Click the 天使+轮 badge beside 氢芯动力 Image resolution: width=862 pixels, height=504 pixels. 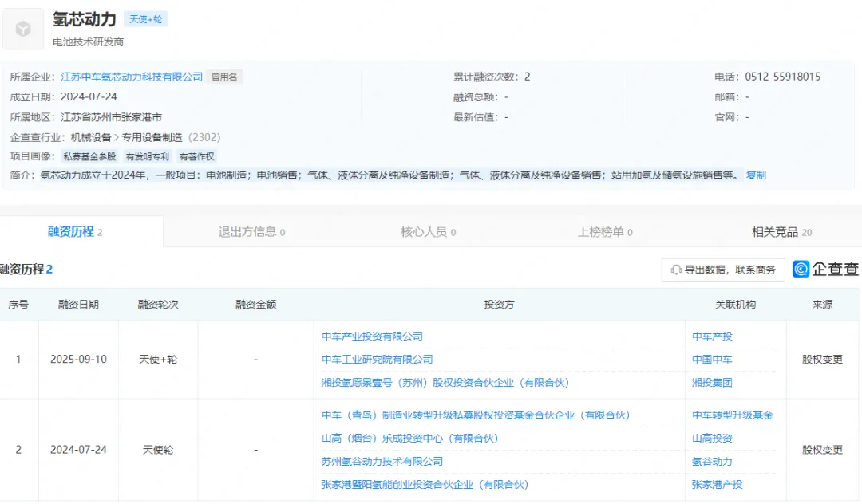[146, 19]
